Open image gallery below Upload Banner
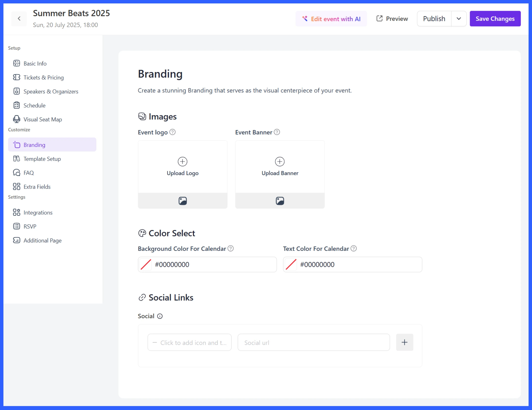The width and height of the screenshot is (532, 410). click(x=280, y=201)
